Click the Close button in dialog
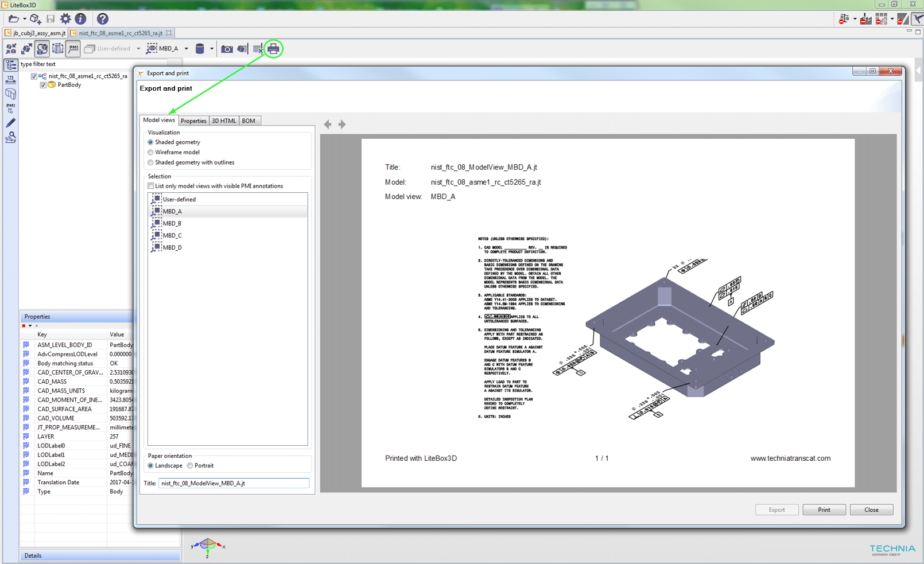This screenshot has height=564, width=924. click(x=871, y=509)
